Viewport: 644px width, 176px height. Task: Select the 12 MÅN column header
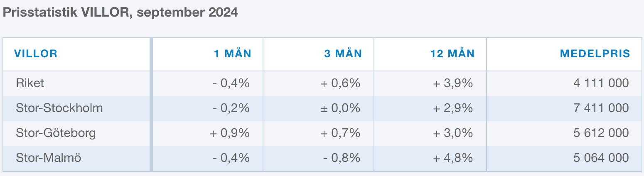(452, 54)
